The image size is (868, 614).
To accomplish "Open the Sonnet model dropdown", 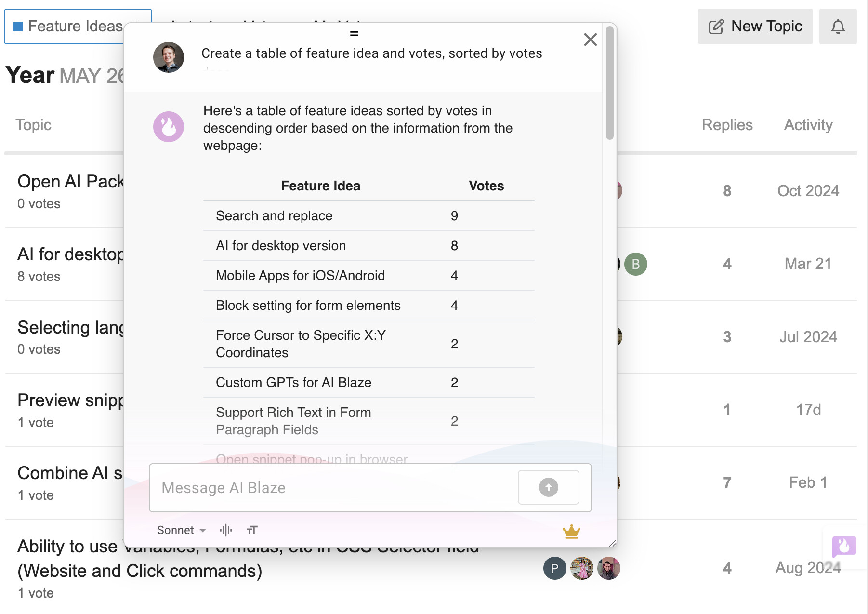I will (x=182, y=530).
